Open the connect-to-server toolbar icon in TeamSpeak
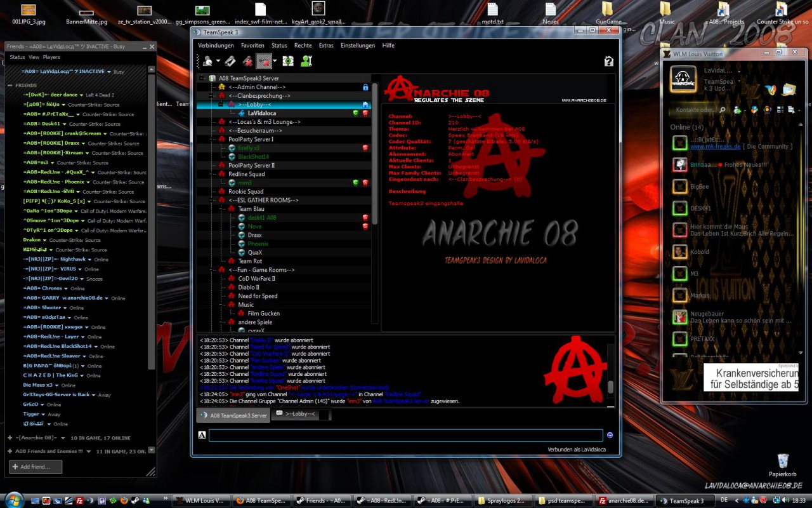Viewport: 812px width, 508px height. (x=207, y=61)
